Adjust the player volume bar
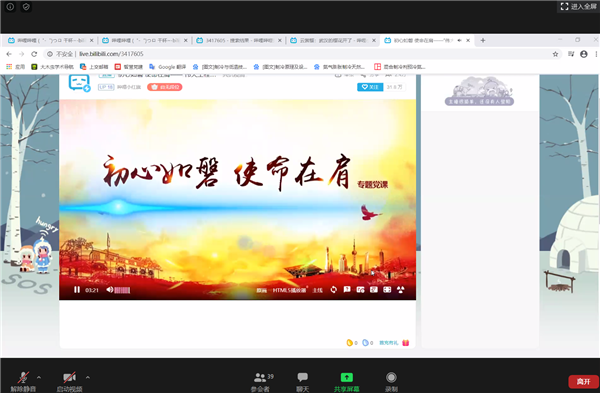 122,290
